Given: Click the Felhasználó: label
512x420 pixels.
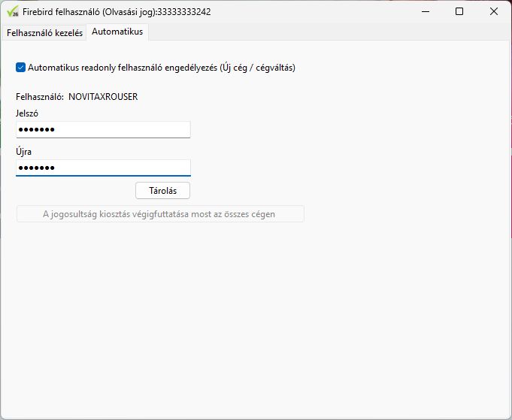Looking at the screenshot, I should tap(39, 97).
